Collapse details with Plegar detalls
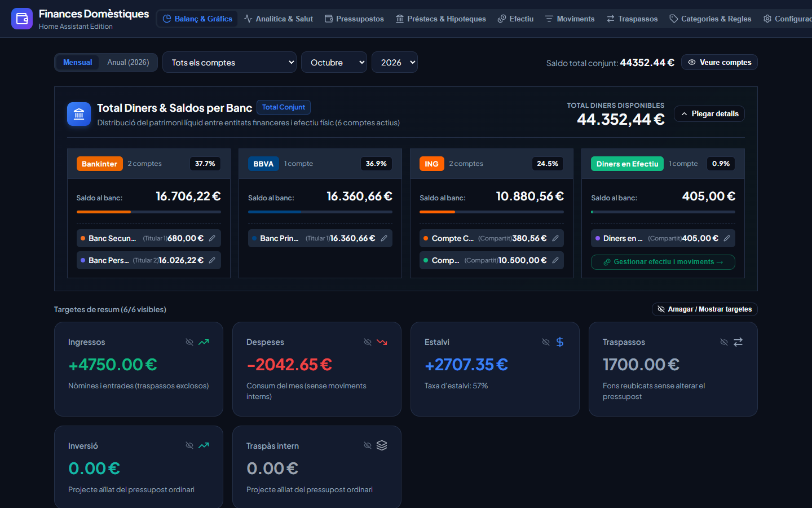 click(x=709, y=114)
